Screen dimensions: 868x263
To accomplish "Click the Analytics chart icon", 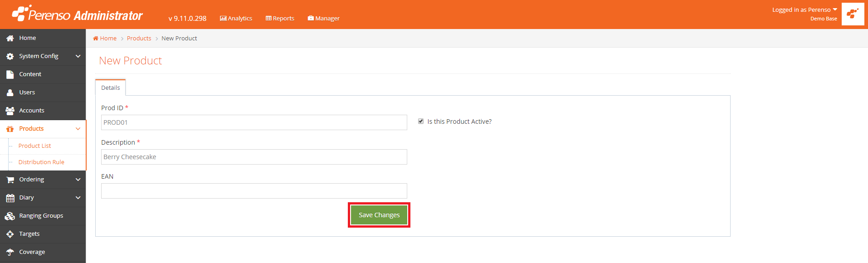I will [x=223, y=18].
